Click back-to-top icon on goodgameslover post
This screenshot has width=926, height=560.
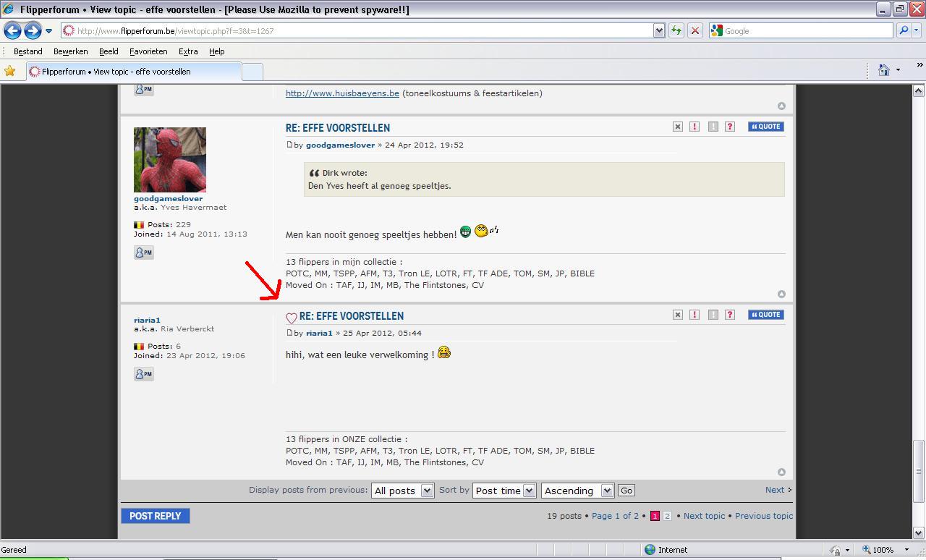click(x=781, y=294)
